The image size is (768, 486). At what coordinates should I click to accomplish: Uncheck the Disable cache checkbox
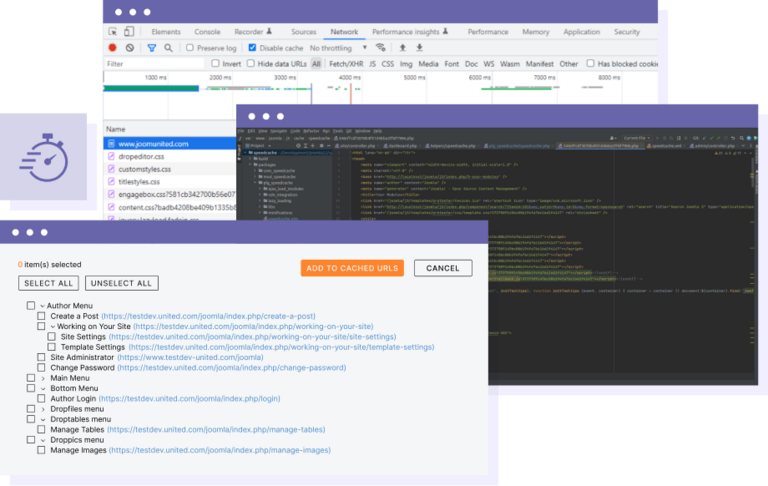click(x=252, y=48)
